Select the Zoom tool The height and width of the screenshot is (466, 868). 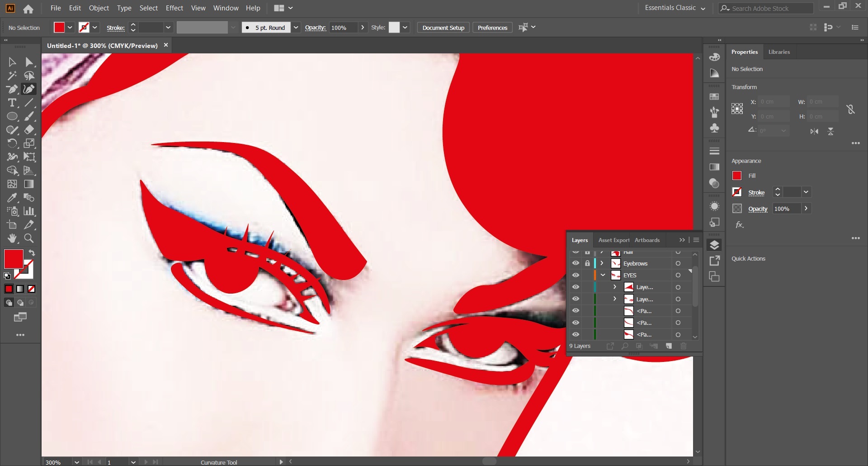tap(29, 238)
